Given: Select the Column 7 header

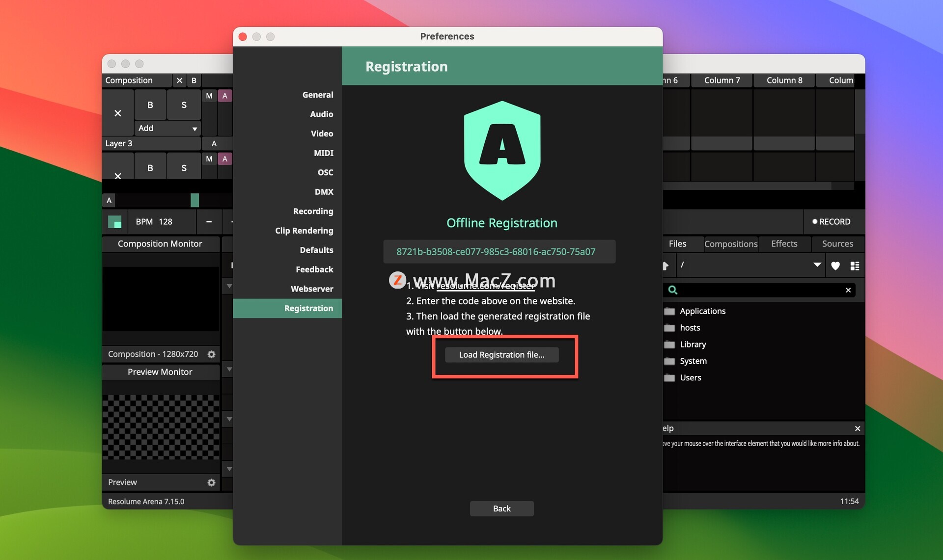Looking at the screenshot, I should (722, 80).
